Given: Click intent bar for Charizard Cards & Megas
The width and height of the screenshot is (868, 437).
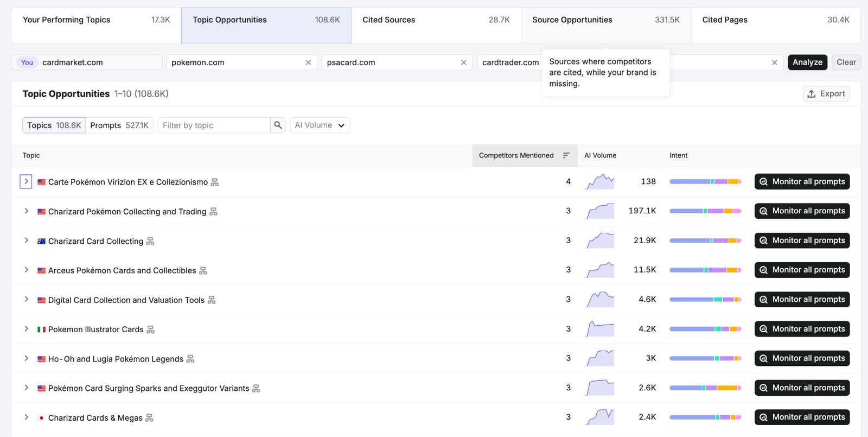Looking at the screenshot, I should (705, 417).
